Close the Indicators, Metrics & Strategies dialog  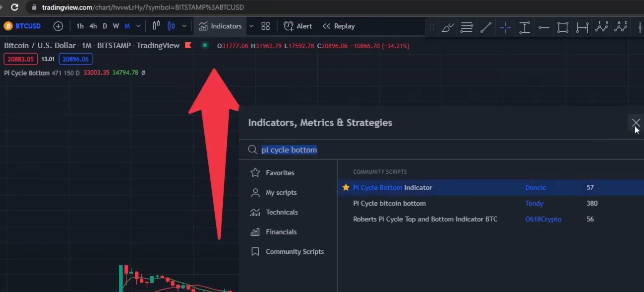[x=636, y=123]
